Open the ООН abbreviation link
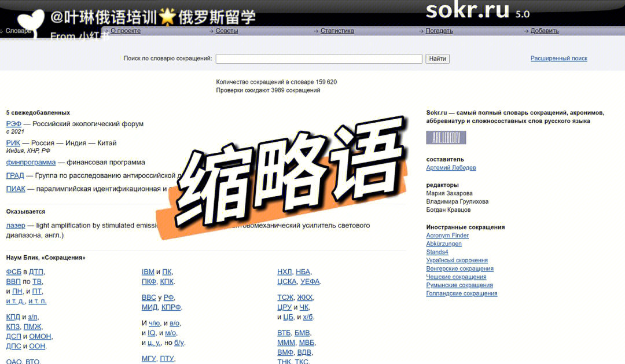Image resolution: width=625 pixels, height=364 pixels. click(x=37, y=346)
